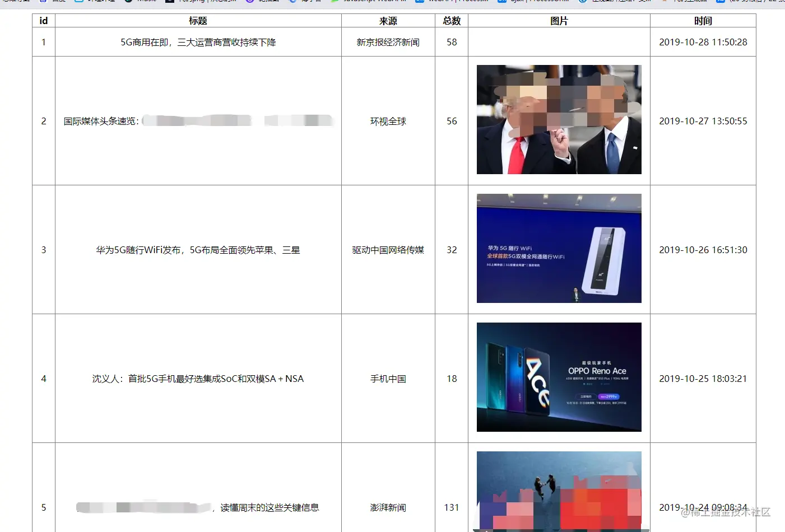
Task: Click the source cell "手机中国"
Action: tap(388, 379)
